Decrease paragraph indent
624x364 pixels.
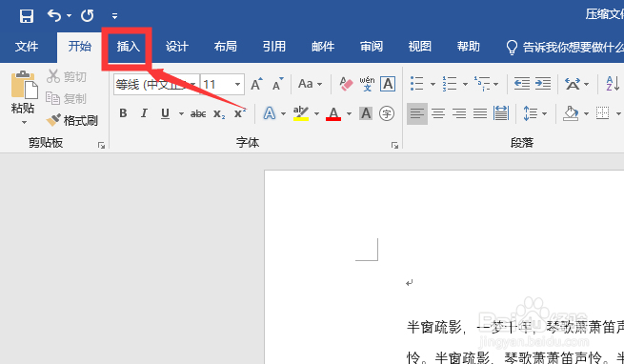click(522, 84)
